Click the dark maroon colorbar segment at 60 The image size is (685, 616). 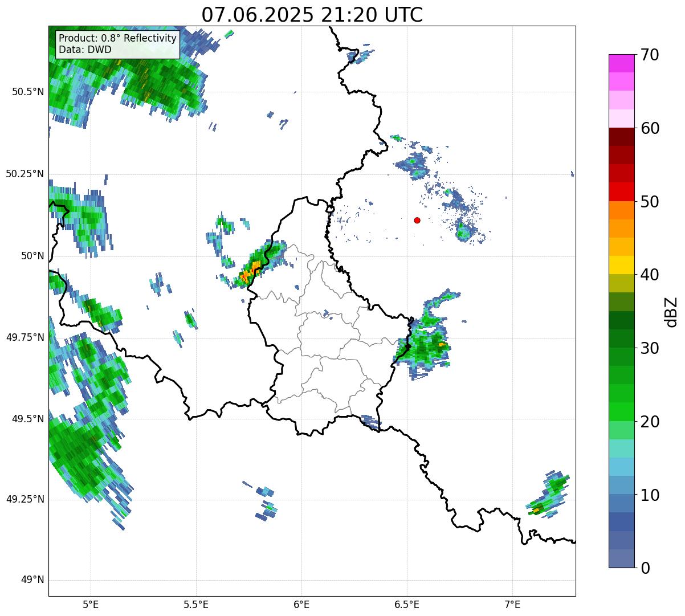[x=621, y=137]
